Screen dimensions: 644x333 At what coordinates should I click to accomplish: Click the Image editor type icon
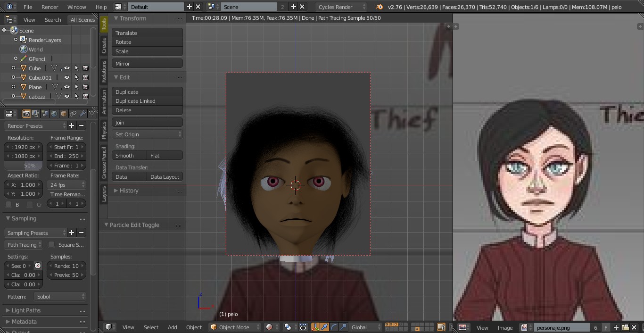tap(463, 327)
